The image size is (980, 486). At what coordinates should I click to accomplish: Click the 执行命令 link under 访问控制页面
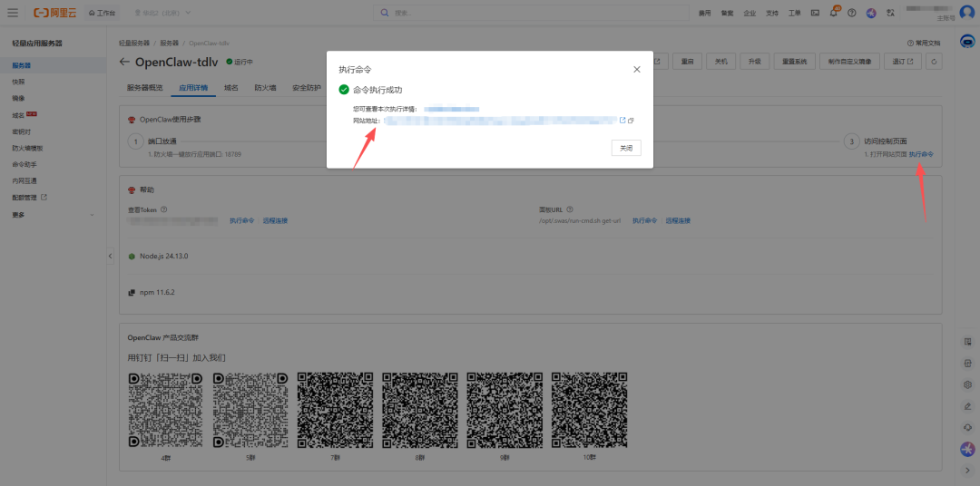coord(921,155)
